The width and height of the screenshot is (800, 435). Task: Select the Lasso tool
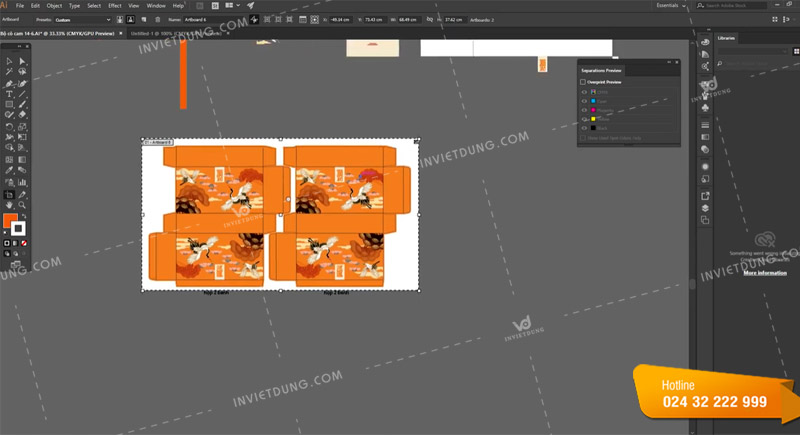[x=22, y=71]
